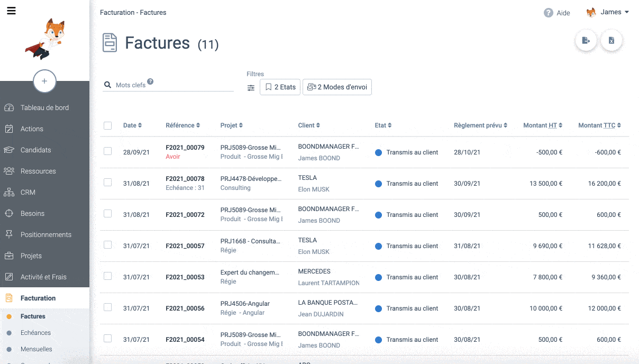Click blue status dot for F2021_00079
Viewport: 639px width, 364px height.
[378, 152]
